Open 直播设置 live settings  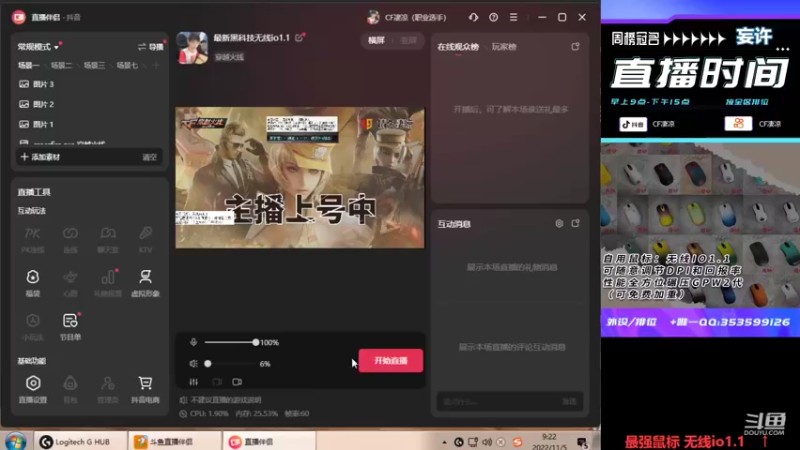tap(33, 389)
